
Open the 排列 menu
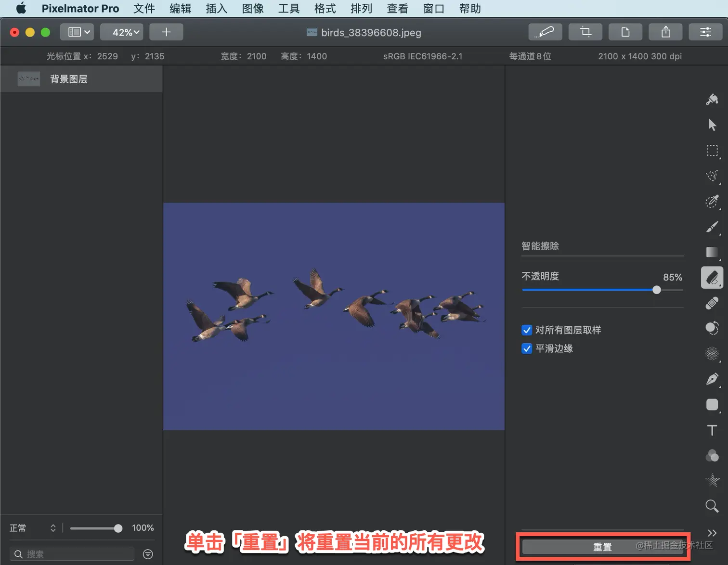361,9
